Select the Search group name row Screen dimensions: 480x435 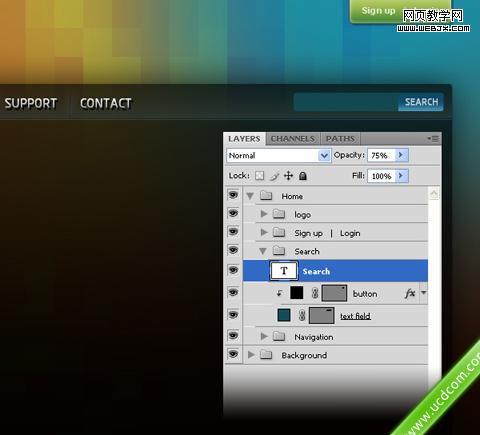(336, 251)
